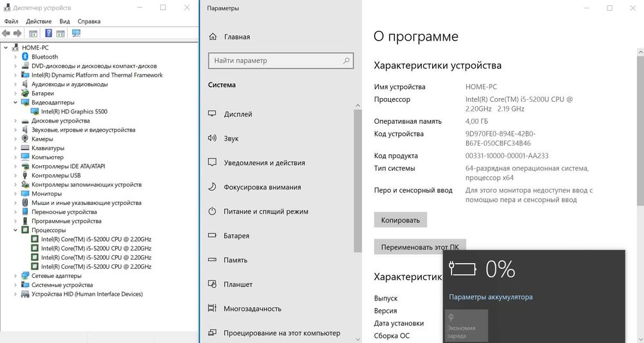
Task: Click the About page vertical scrollbar thumb
Action: click(x=640, y=131)
